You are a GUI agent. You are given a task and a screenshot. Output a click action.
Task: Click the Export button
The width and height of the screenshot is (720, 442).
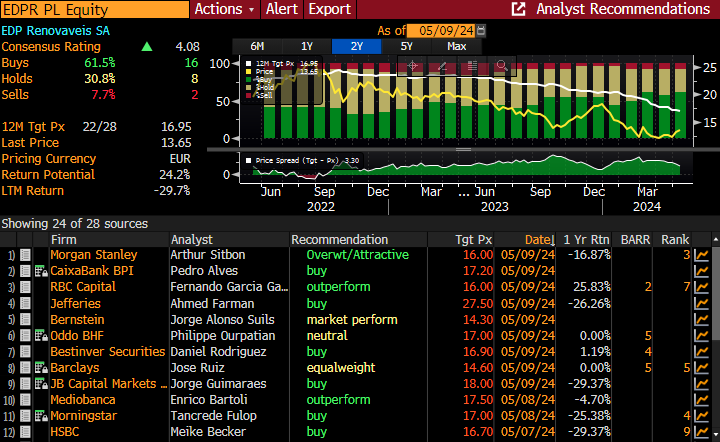click(x=329, y=9)
